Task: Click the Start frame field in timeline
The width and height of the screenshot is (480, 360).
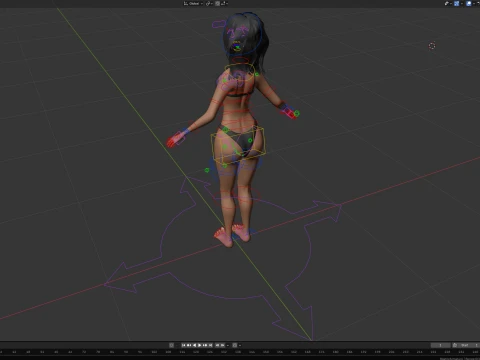Action: point(468,345)
